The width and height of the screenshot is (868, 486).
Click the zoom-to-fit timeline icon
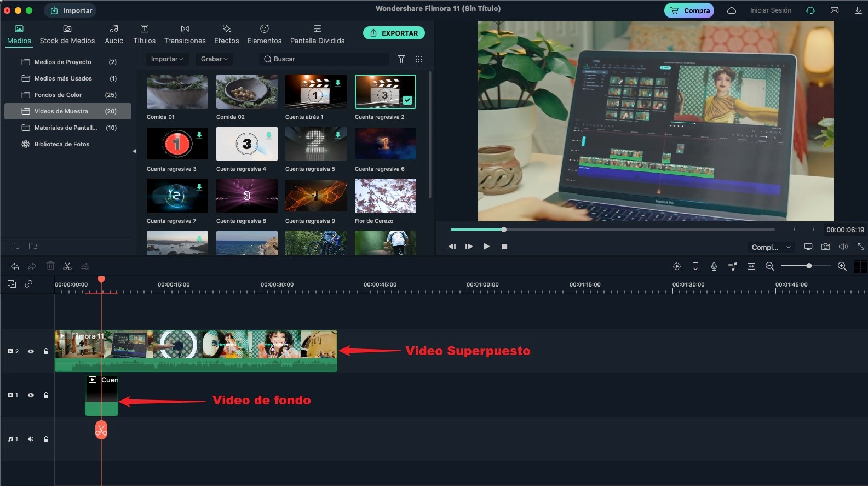tap(751, 266)
